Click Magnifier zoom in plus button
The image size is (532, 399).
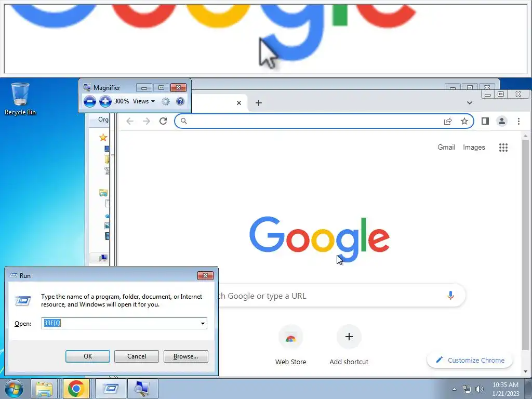[x=105, y=101]
